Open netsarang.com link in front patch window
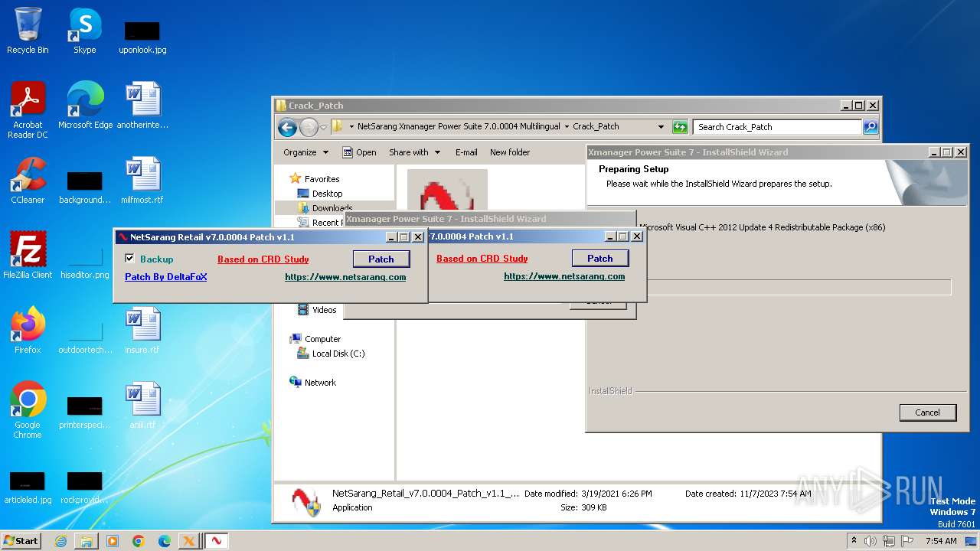 tap(345, 277)
